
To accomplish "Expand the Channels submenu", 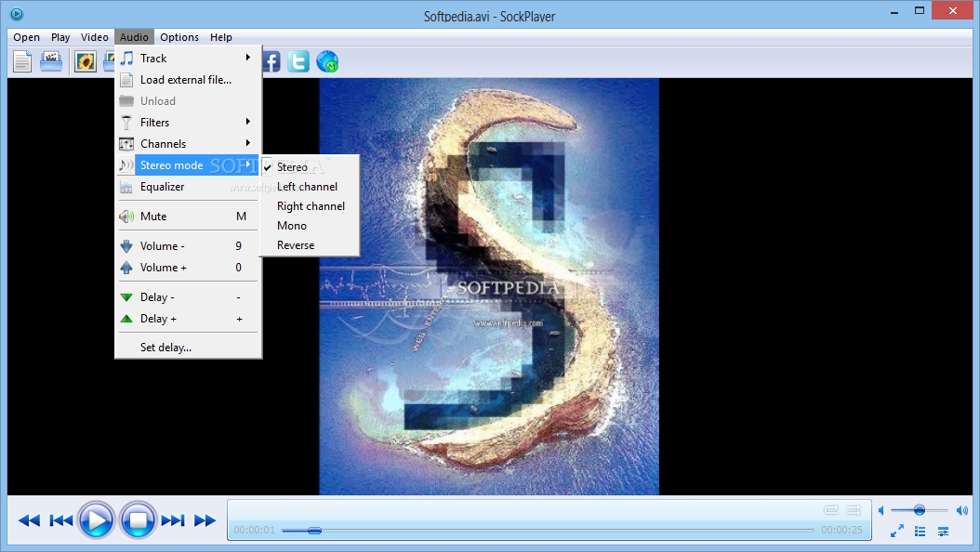I will click(188, 144).
